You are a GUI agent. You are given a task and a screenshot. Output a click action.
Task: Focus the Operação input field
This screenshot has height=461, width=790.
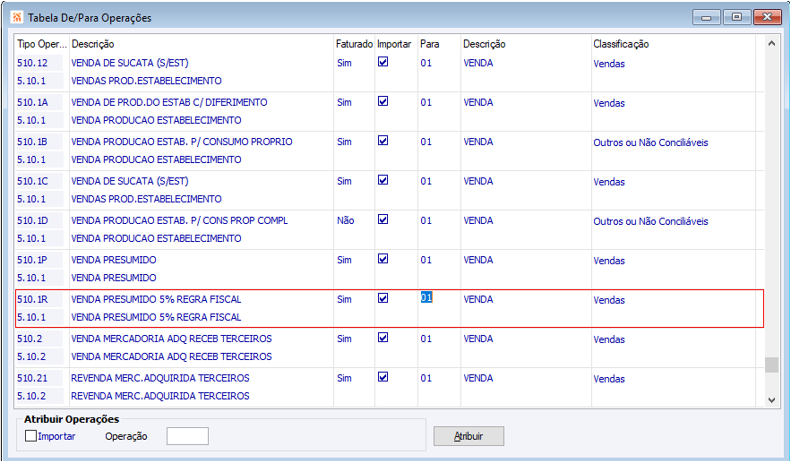tap(187, 436)
